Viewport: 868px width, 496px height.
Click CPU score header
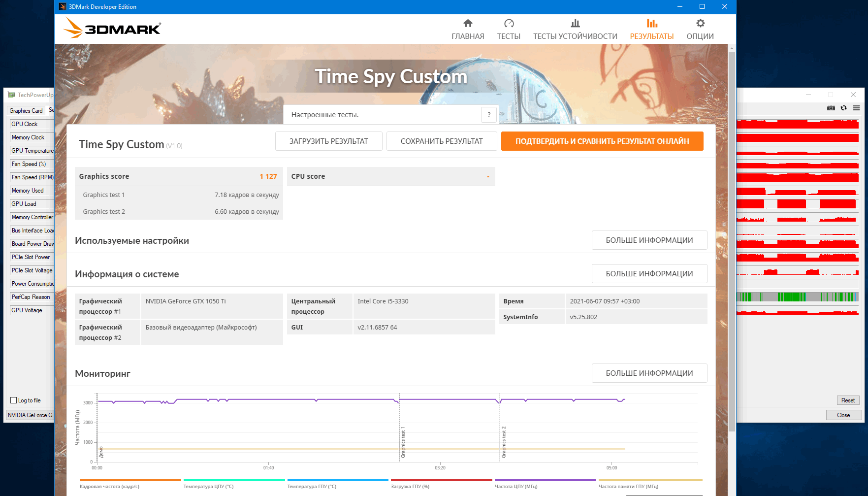pyautogui.click(x=391, y=176)
